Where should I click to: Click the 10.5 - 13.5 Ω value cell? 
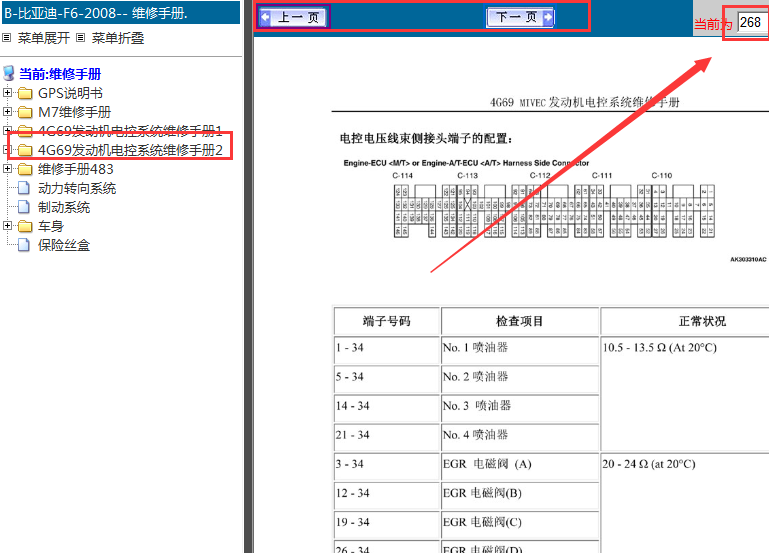[685, 394]
